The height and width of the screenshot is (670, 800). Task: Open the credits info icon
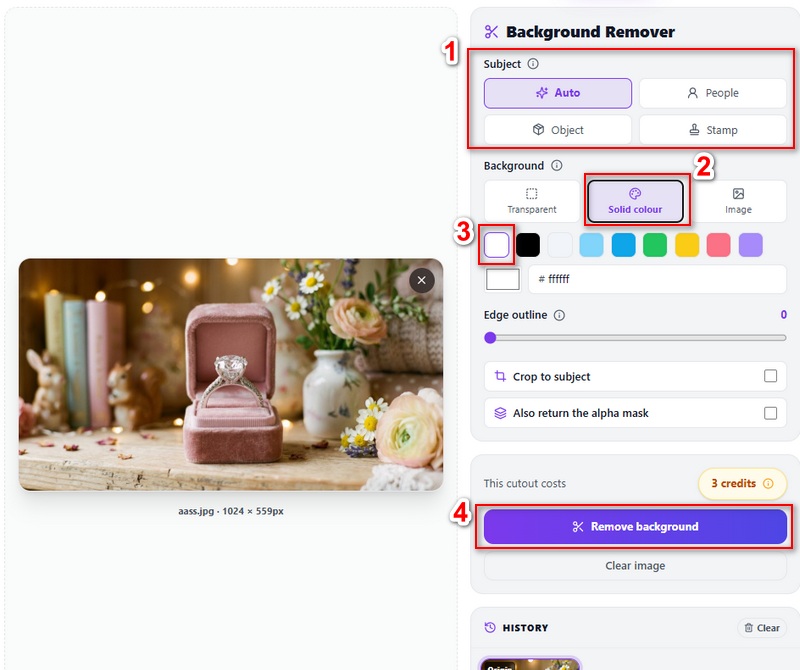pyautogui.click(x=768, y=483)
